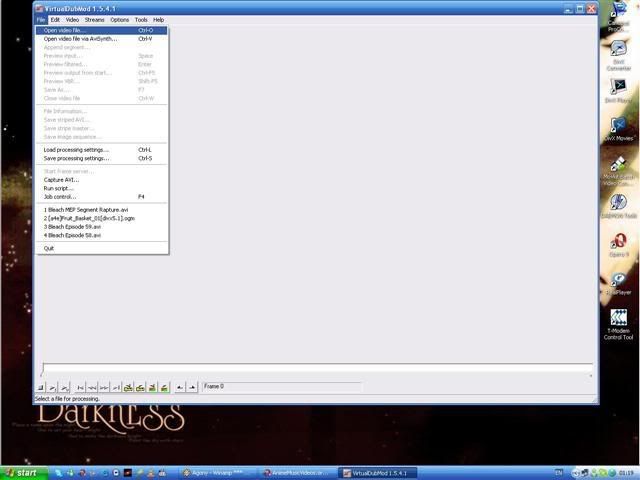Jump to start using the go-to-beginning icon
This screenshot has height=480, width=640.
coord(81,387)
